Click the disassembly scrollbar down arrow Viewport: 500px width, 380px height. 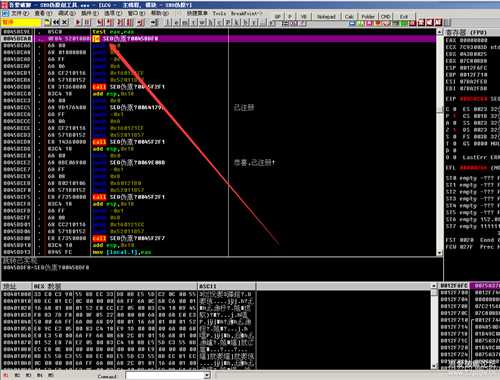click(x=440, y=253)
